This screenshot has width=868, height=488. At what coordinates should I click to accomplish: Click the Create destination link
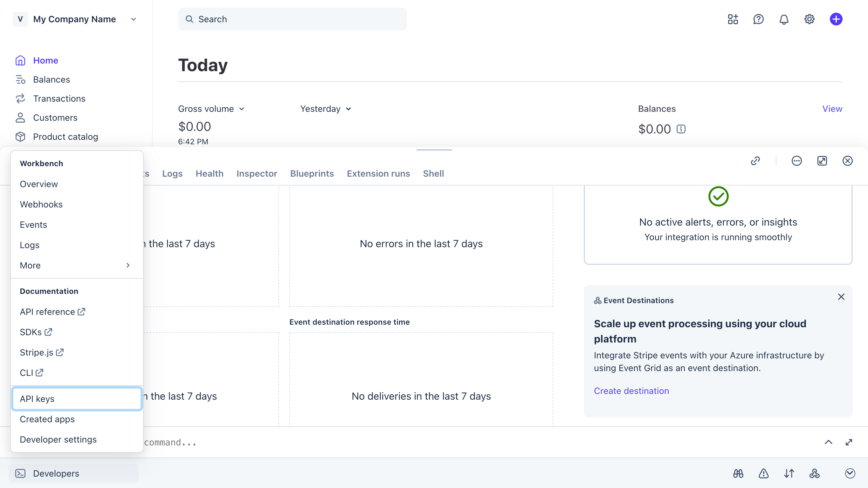(631, 391)
